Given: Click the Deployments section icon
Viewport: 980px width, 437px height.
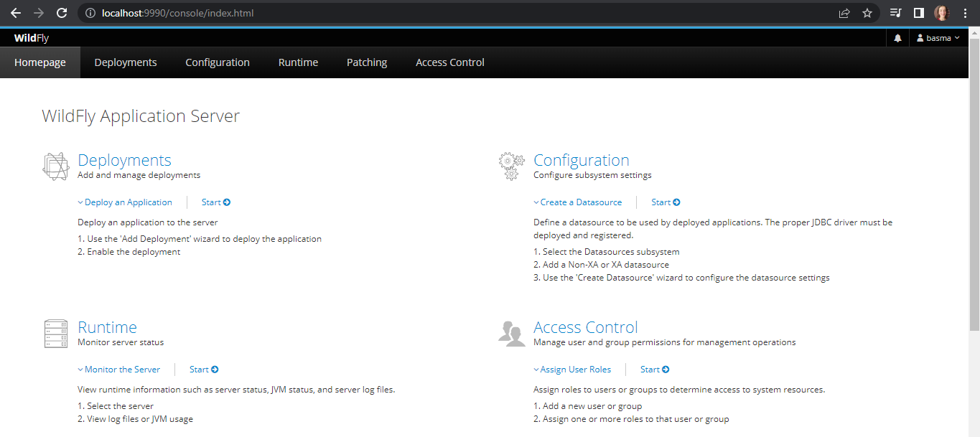Looking at the screenshot, I should point(55,166).
